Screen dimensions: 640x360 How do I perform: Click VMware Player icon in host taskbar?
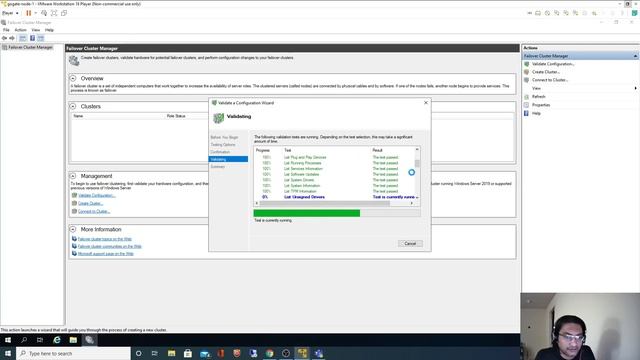[x=302, y=353]
